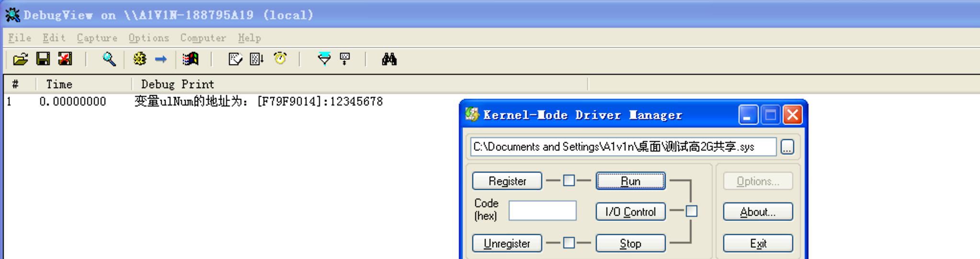Toggle the Autoscroll icon
Viewport: 980px width, 259px height.
257,59
